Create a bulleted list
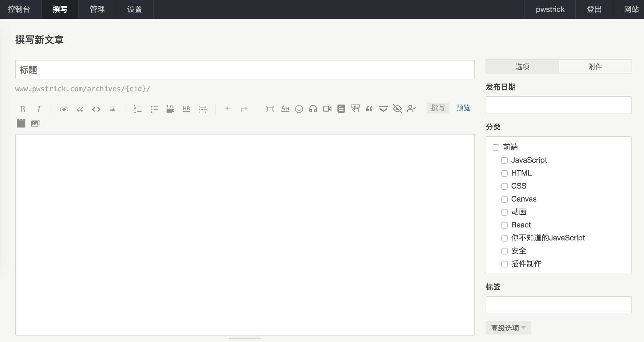The height and width of the screenshot is (342, 644). (x=154, y=109)
